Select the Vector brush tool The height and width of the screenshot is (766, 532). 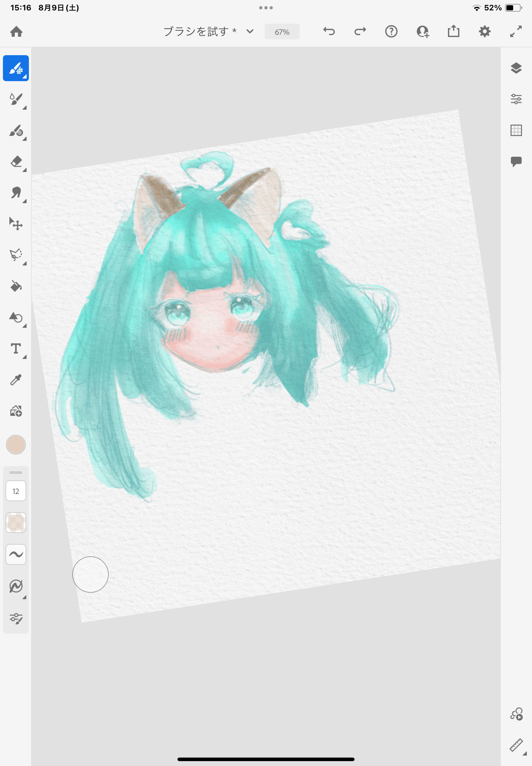16,131
